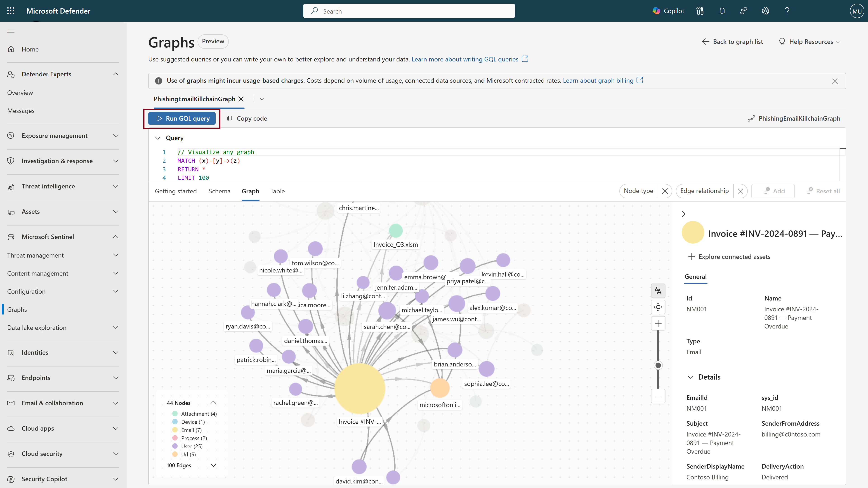Click into the top Search box

(x=409, y=11)
